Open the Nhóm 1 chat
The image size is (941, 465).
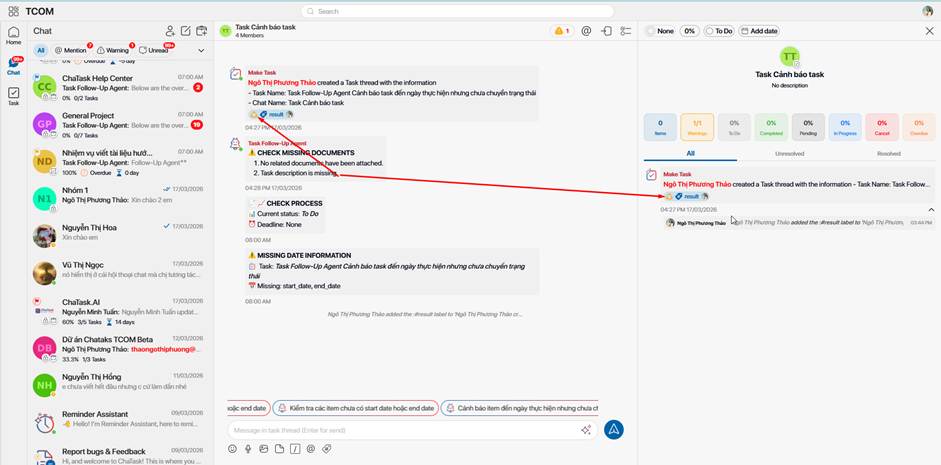[121, 199]
